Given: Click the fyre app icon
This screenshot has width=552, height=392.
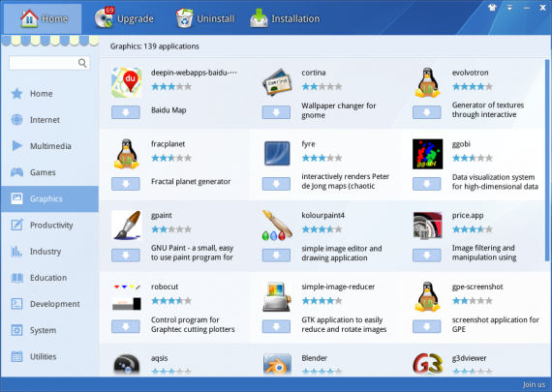Looking at the screenshot, I should 277,154.
